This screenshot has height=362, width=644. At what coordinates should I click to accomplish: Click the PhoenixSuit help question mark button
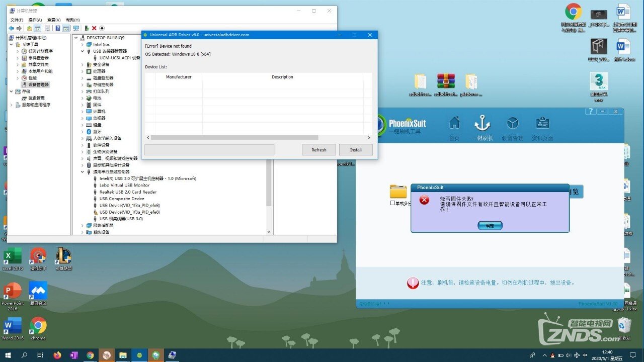(x=591, y=112)
